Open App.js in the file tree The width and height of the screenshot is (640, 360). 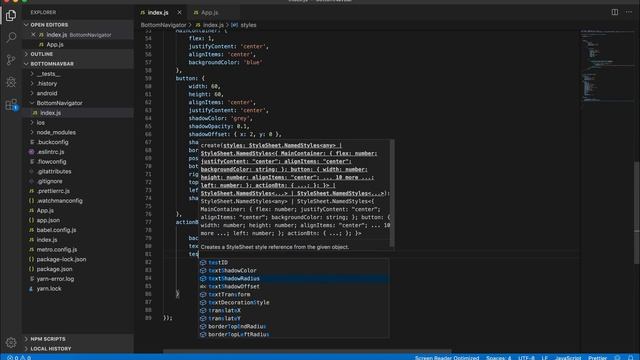click(x=78, y=211)
